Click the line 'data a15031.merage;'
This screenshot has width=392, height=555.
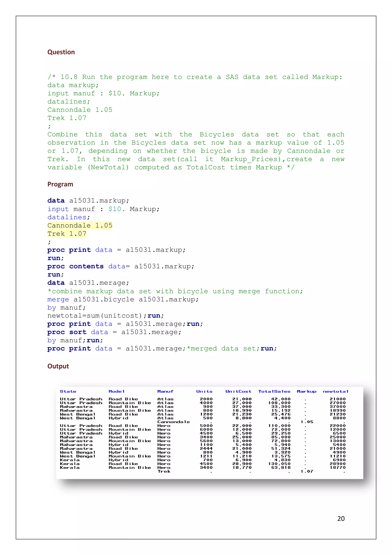click(88, 283)
